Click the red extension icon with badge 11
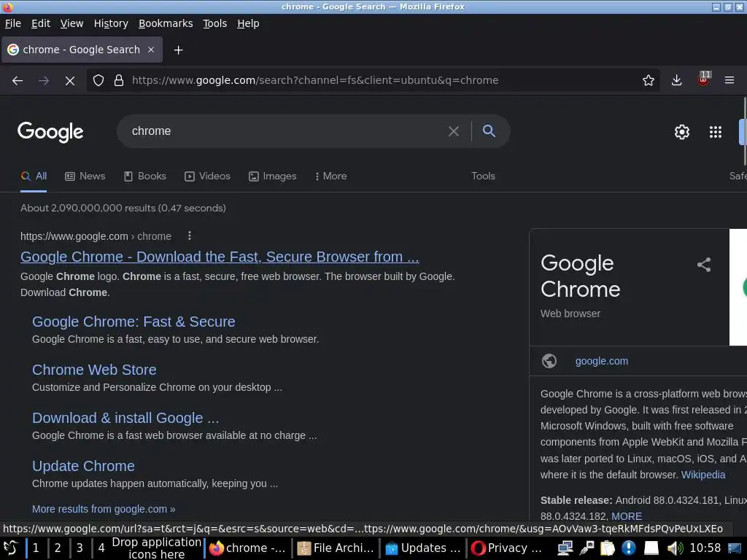 coord(704,79)
